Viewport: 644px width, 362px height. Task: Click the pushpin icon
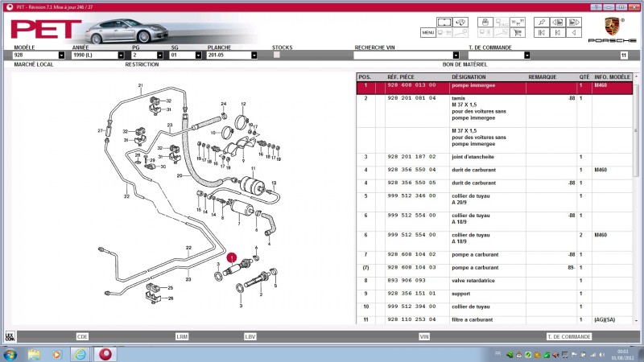541,23
